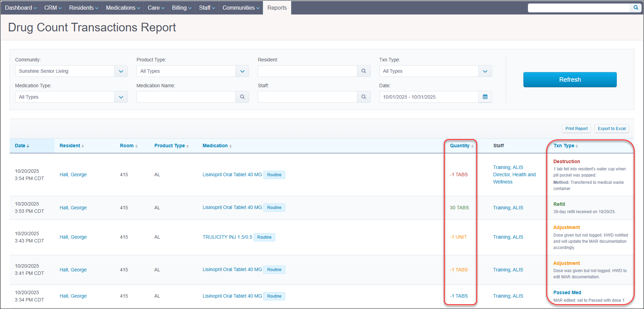Click the Refill transaction type text

(559, 204)
